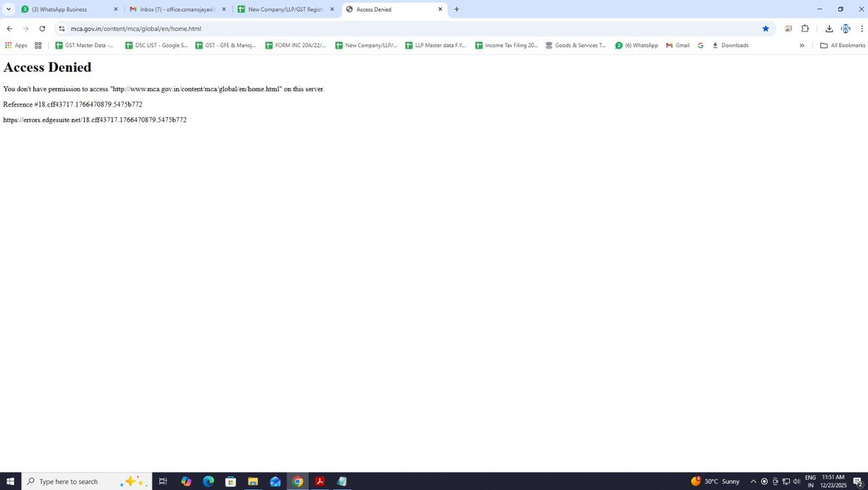Click the errors.edgesuite.net URL text
868x490 pixels.
[95, 119]
